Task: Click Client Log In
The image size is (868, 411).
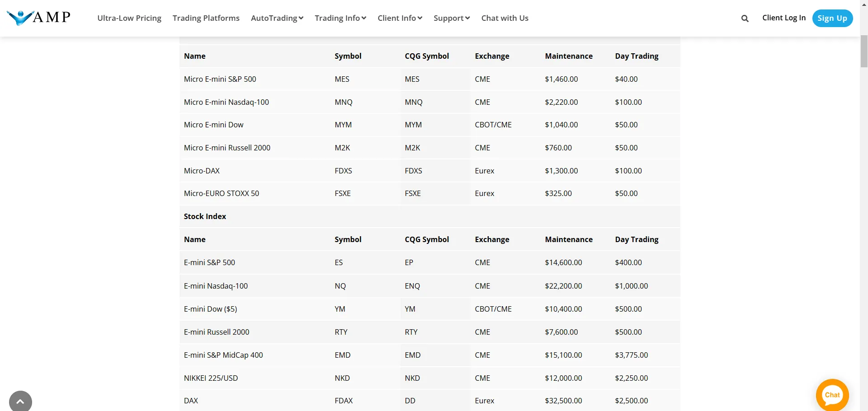Action: coord(784,18)
